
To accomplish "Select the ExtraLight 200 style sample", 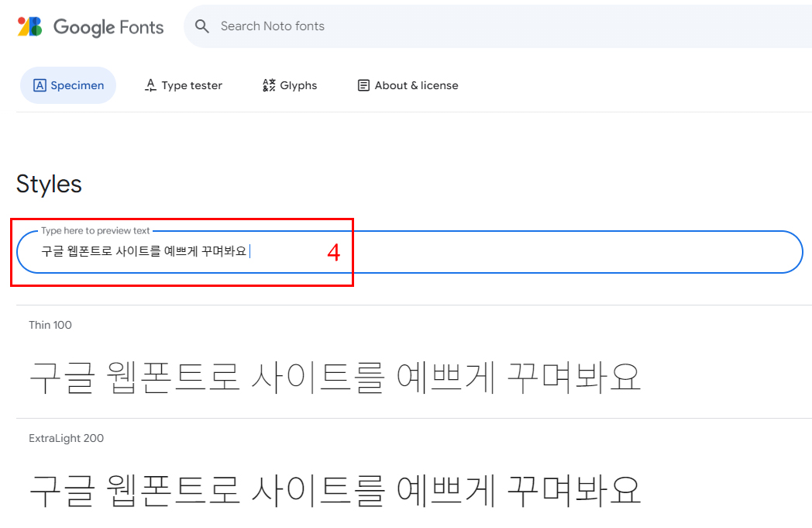I will tap(67, 438).
